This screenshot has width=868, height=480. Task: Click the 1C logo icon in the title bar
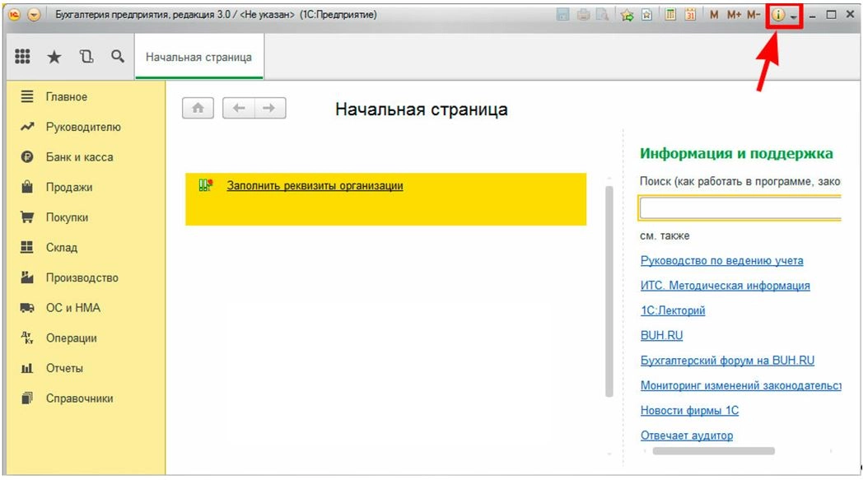point(14,15)
